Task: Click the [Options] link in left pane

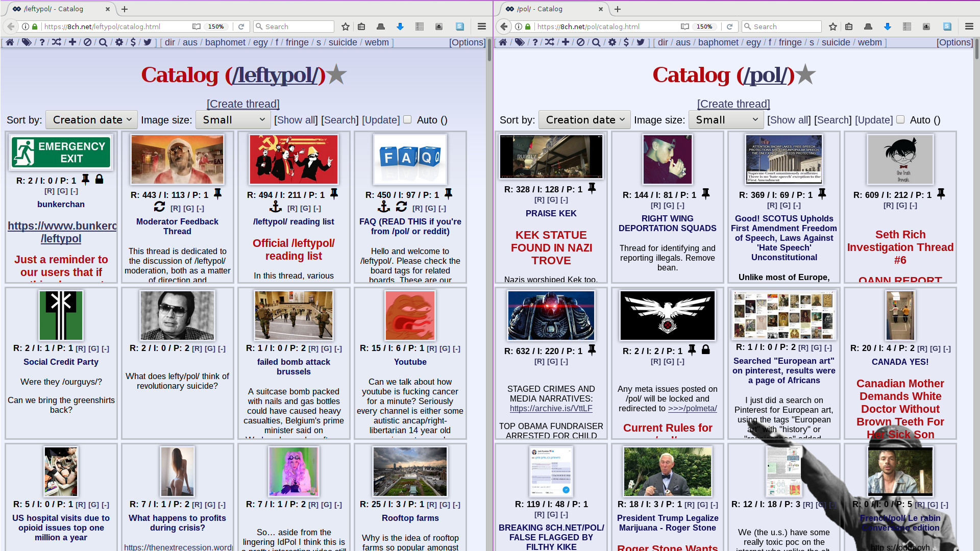Action: coord(467,42)
